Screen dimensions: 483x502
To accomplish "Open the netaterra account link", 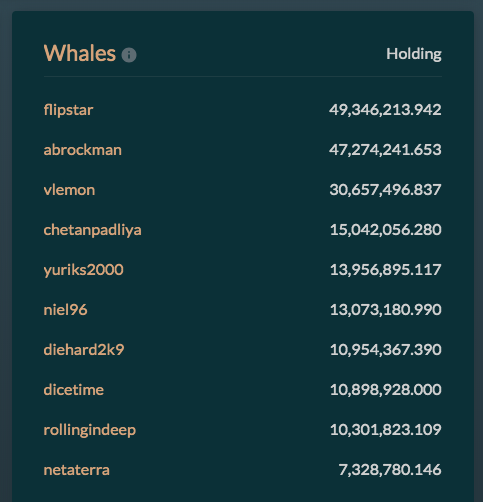I will [x=77, y=470].
